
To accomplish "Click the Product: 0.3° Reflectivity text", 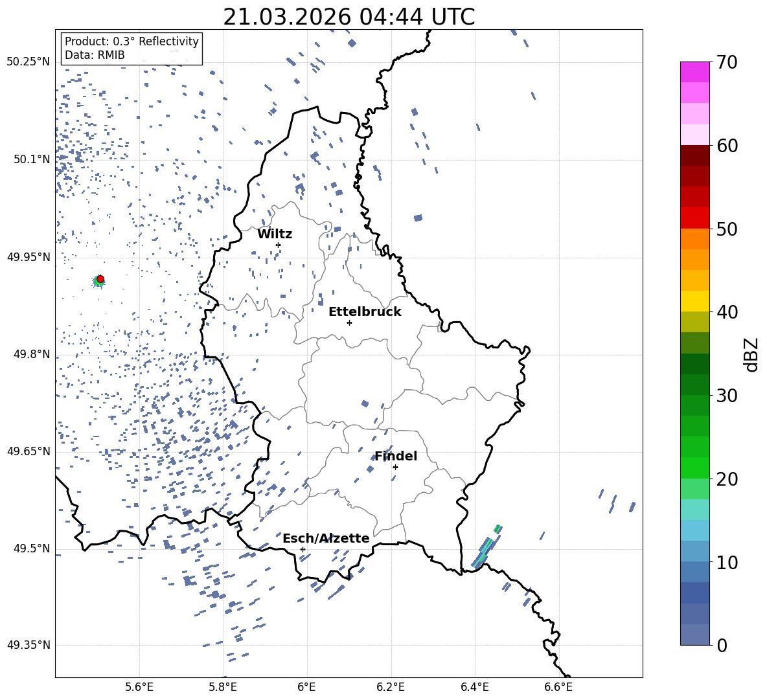I will click(132, 41).
